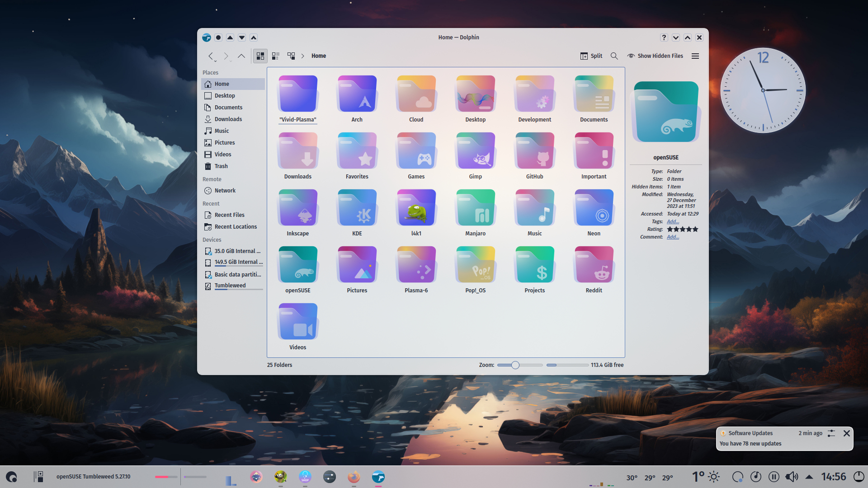Select the Inkscape folder icon
Viewport: 868px width, 488px height.
click(298, 207)
